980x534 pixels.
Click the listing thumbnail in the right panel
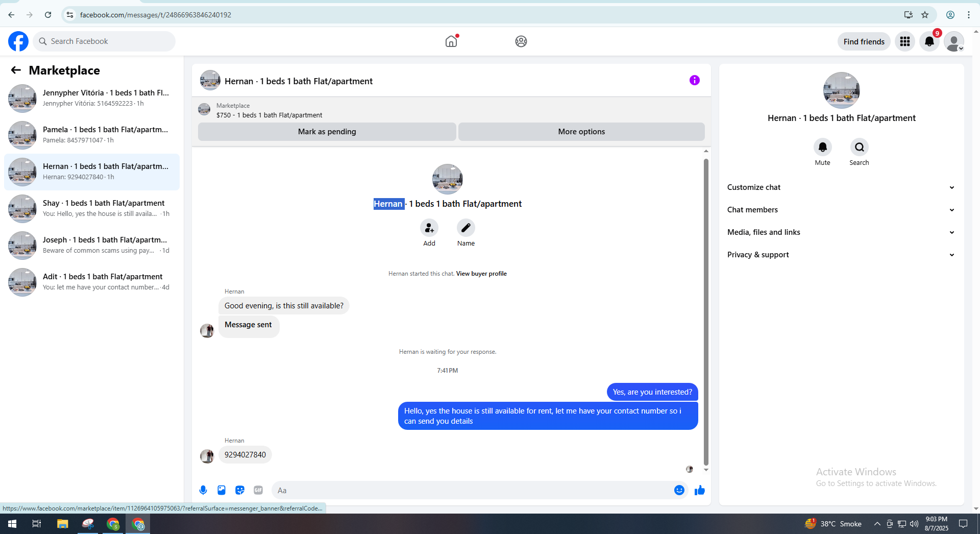tap(841, 90)
